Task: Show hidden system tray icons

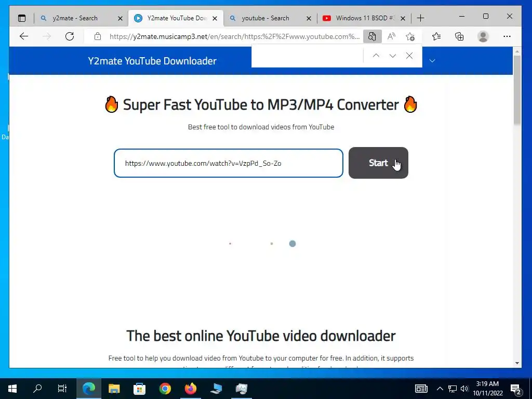Action: coord(440,389)
